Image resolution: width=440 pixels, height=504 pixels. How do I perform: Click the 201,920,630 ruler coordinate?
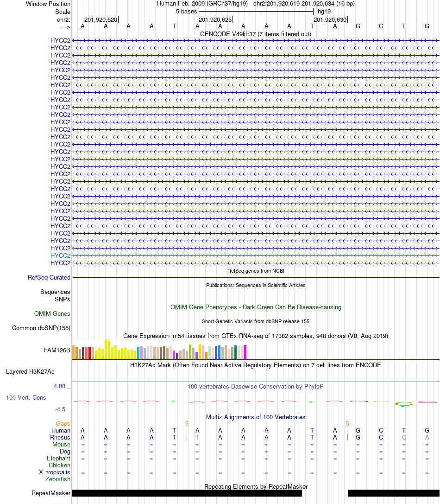tap(330, 19)
